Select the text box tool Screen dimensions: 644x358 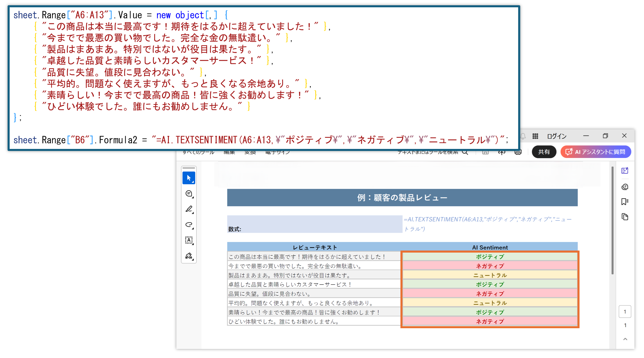point(189,240)
